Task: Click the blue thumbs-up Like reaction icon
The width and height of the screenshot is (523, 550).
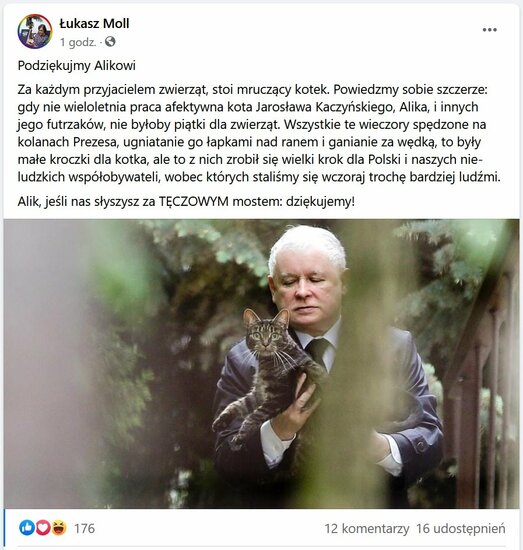Action: (x=27, y=528)
